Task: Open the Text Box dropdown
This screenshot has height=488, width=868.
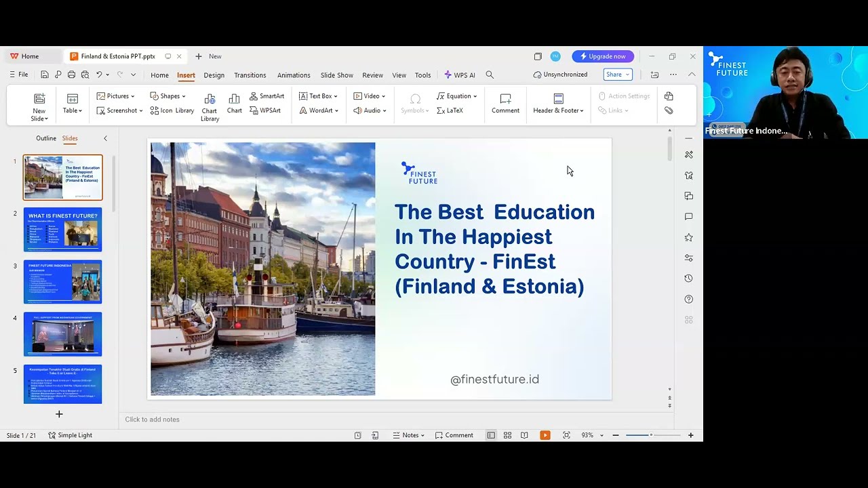Action: point(318,96)
